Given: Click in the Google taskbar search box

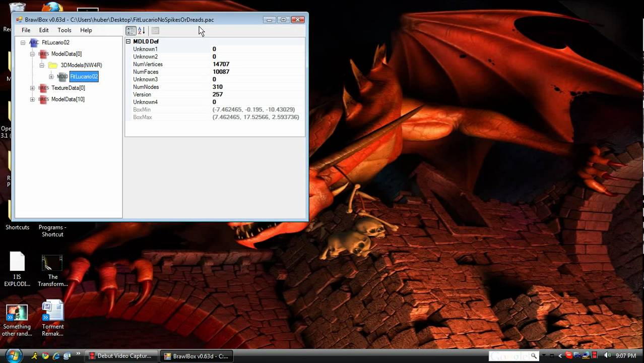Looking at the screenshot, I should (x=509, y=356).
